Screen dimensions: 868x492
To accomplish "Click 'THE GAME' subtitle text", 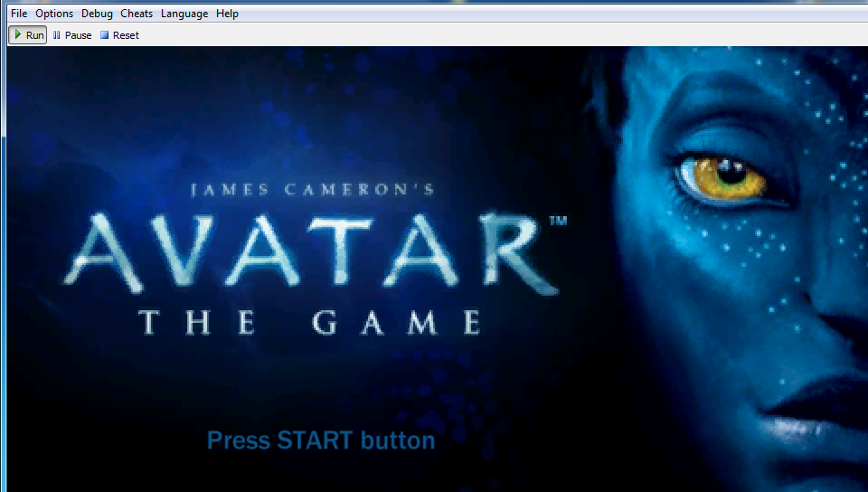I will (x=310, y=322).
